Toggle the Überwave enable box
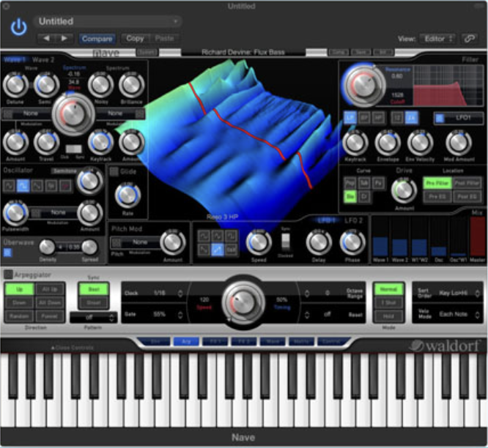 pos(7,253)
